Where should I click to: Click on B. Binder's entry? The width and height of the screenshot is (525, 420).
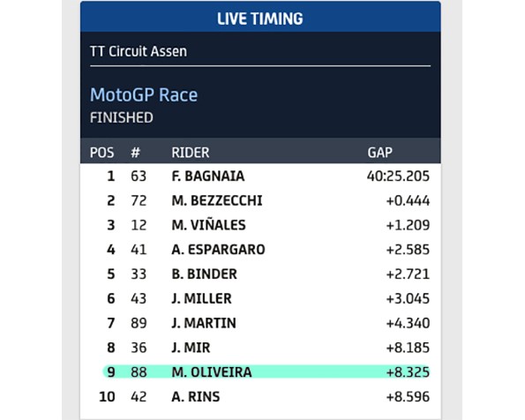click(x=260, y=274)
